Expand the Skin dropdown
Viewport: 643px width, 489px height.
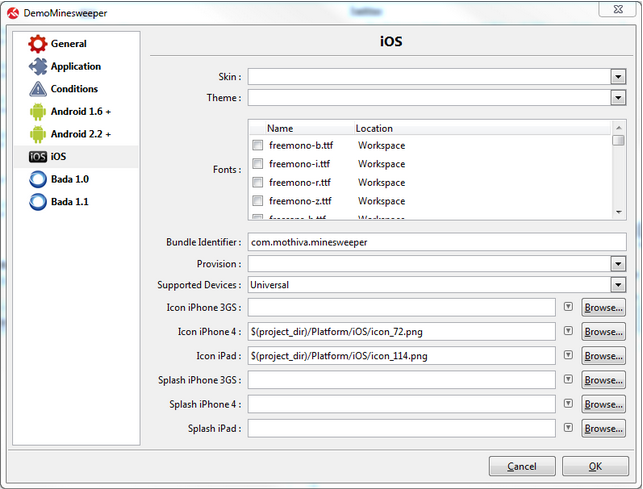point(618,77)
